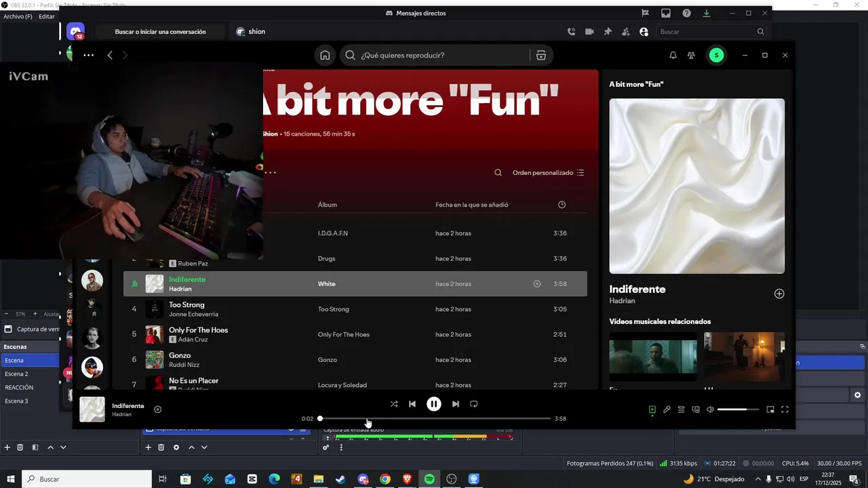Viewport: 868px width, 488px height.
Task: Open the Discord inbox icon
Action: [x=666, y=13]
